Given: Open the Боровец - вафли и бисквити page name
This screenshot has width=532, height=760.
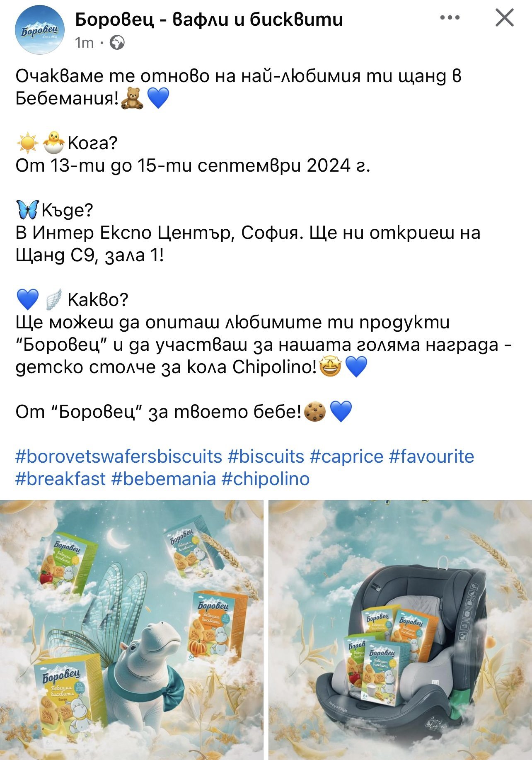Looking at the screenshot, I should (x=209, y=19).
